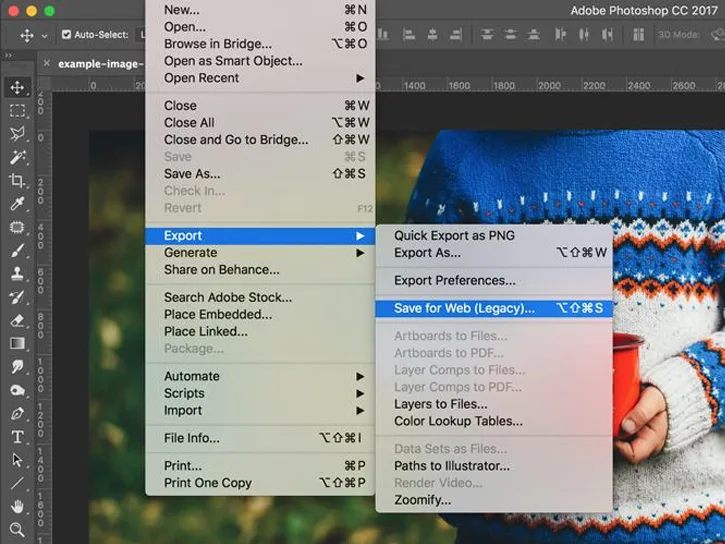Select the Magic Wand tool
The height and width of the screenshot is (544, 725).
click(x=17, y=158)
